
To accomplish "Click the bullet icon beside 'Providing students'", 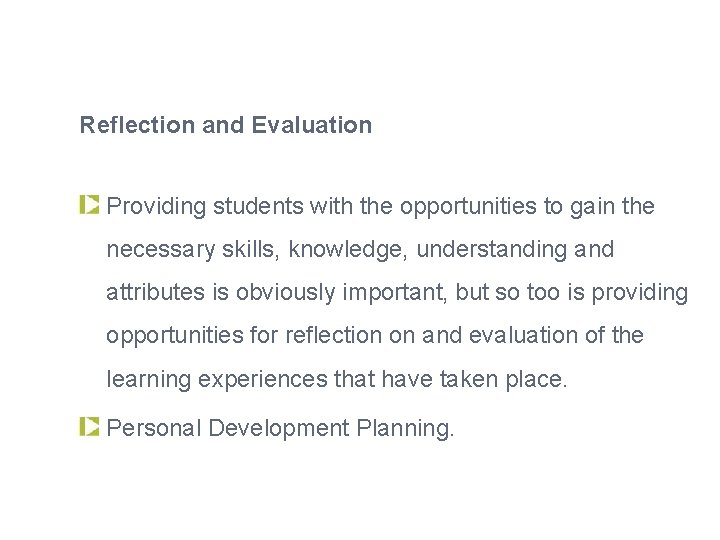I will [89, 206].
